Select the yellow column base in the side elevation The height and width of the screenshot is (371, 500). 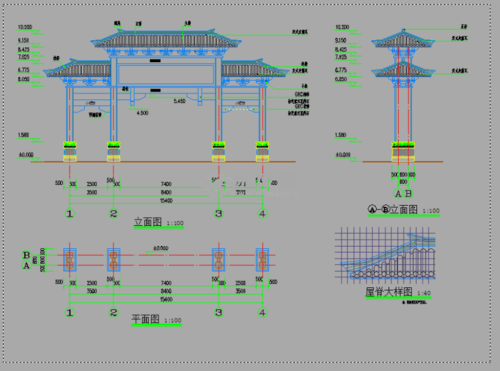point(403,152)
